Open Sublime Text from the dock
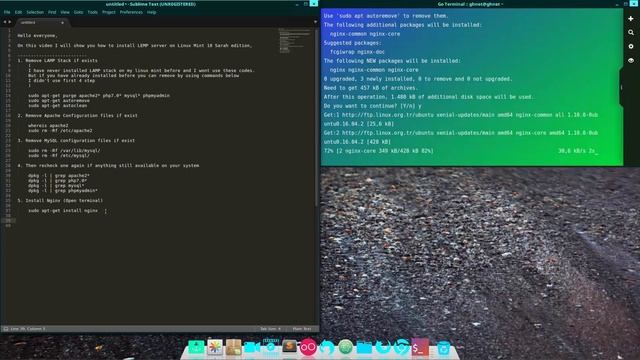Screen dimensions: 640x360 coord(289,347)
